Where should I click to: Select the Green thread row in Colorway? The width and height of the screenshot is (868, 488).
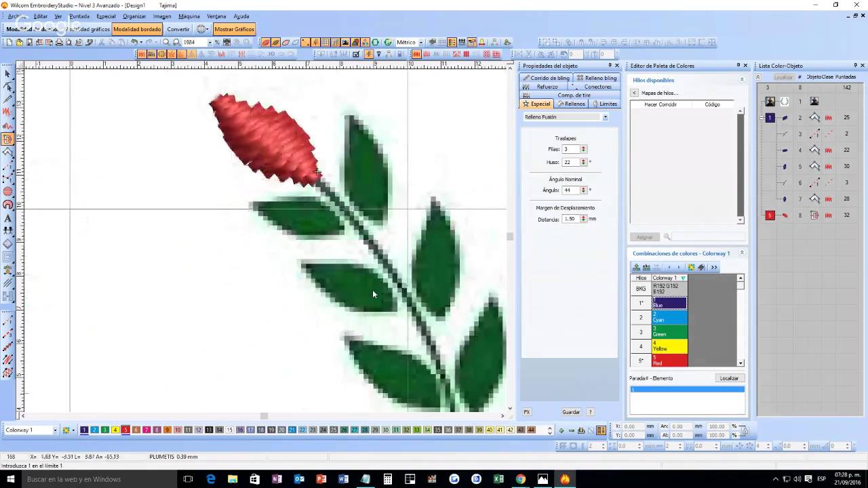[669, 332]
